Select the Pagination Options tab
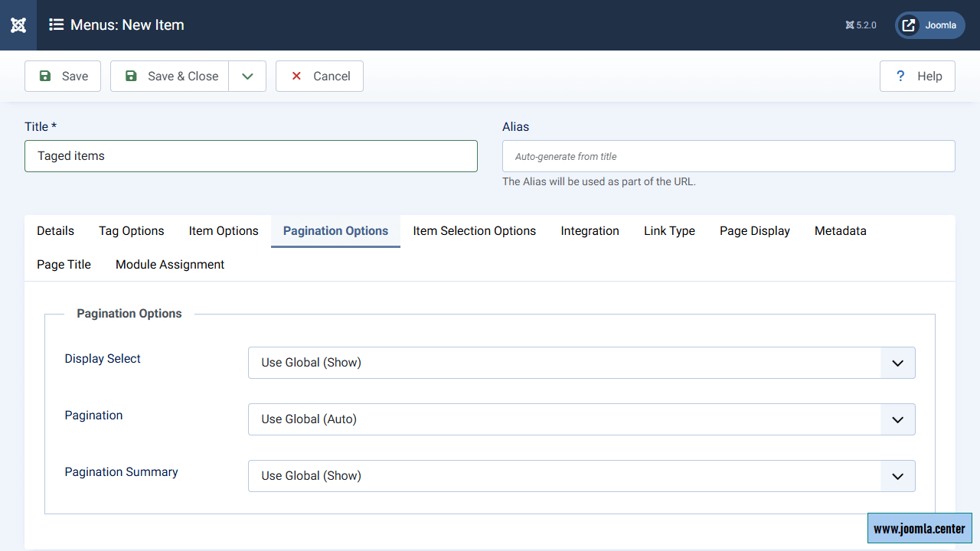The image size is (980, 551). pyautogui.click(x=335, y=231)
